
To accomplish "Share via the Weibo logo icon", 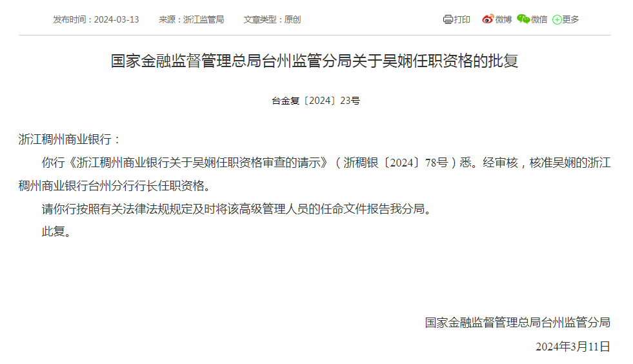I will [x=488, y=19].
